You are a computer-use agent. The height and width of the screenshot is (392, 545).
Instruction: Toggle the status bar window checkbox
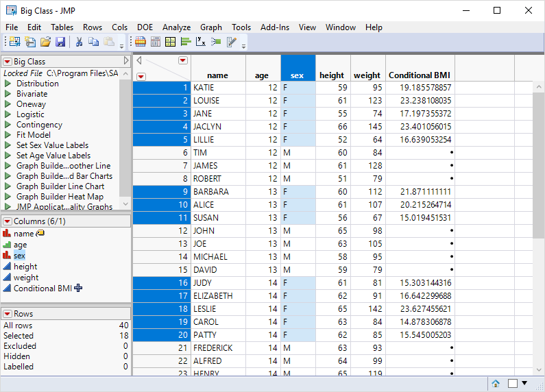coord(513,384)
